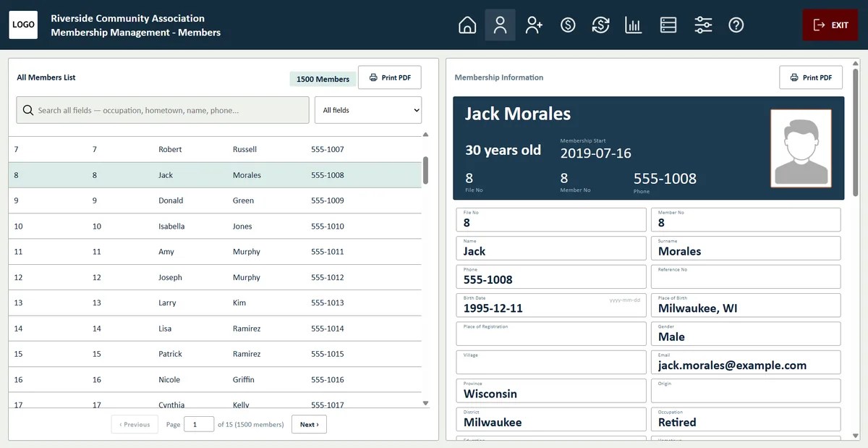Click the Birth Date field 1995-12-11

click(551, 305)
